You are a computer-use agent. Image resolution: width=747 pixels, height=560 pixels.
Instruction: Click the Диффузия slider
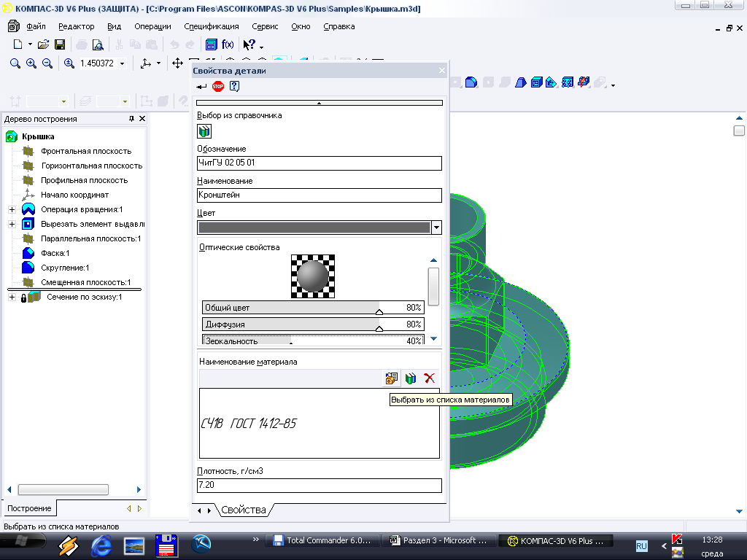[313, 324]
